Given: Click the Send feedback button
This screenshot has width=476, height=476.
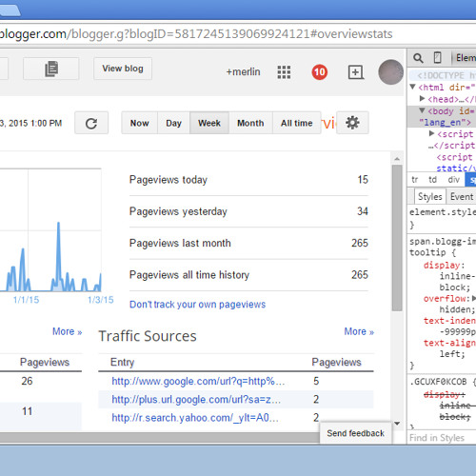Looking at the screenshot, I should pyautogui.click(x=355, y=433).
